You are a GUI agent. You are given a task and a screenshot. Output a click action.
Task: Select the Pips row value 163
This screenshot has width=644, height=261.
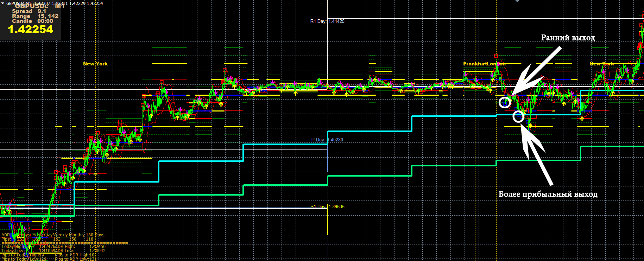(x=57, y=239)
